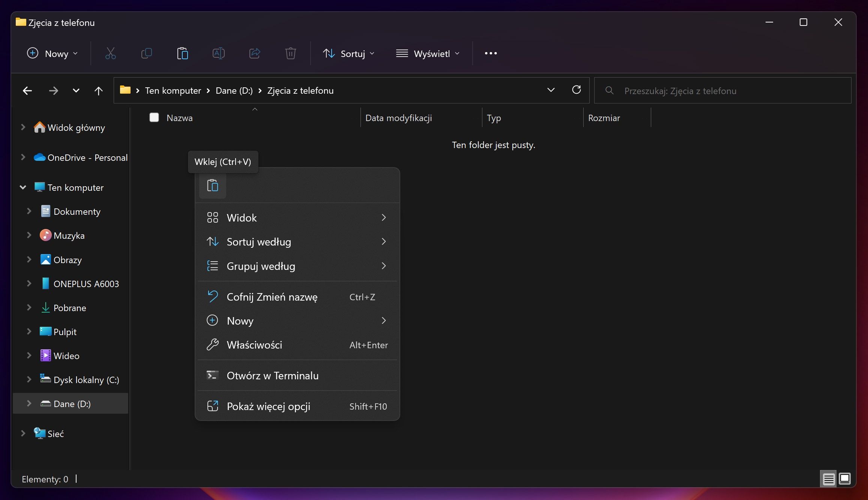This screenshot has width=868, height=500.
Task: Click the Cut scissors icon in toolbar
Action: [110, 54]
